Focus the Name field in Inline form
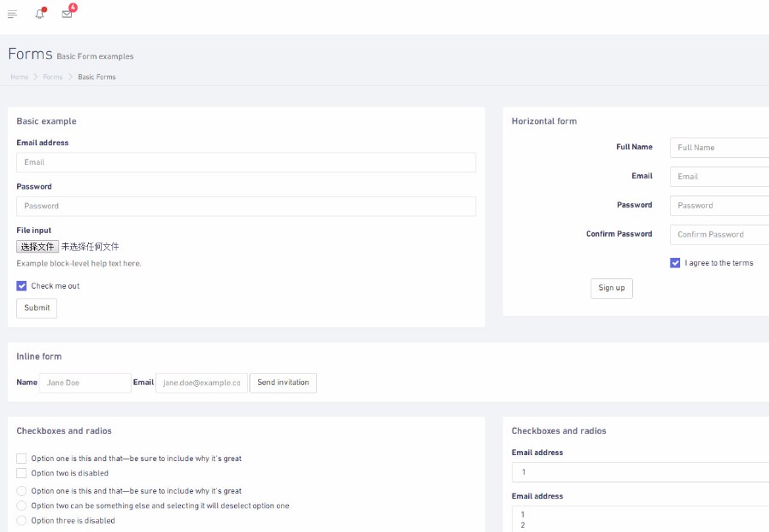This screenshot has width=769, height=532. 85,383
